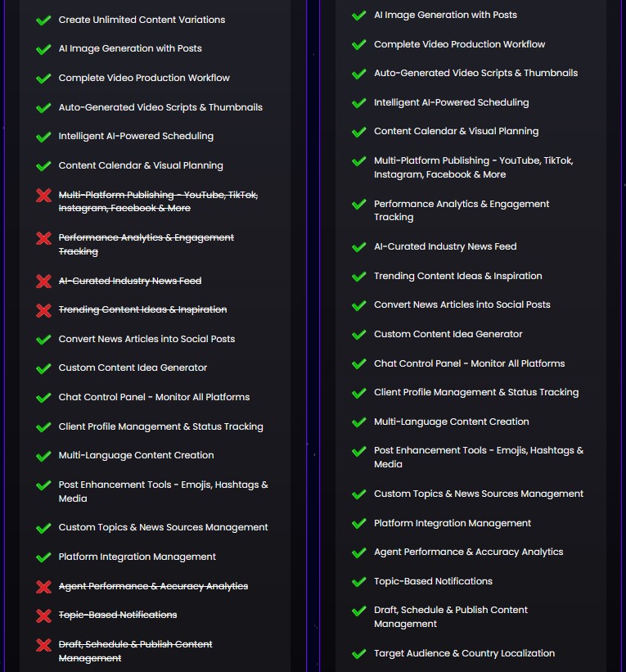626x672 pixels.
Task: Click green checkmark beside AI-Curated Industry News Feed
Action: click(358, 247)
